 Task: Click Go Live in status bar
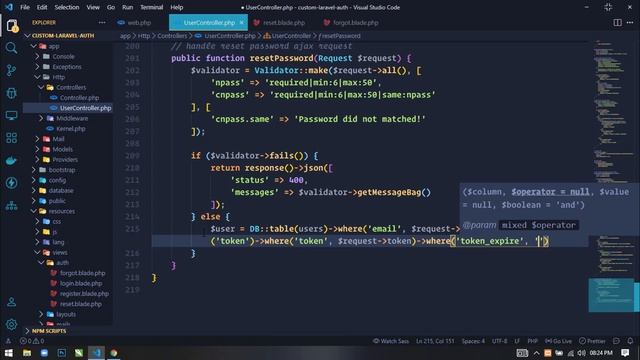(x=558, y=341)
